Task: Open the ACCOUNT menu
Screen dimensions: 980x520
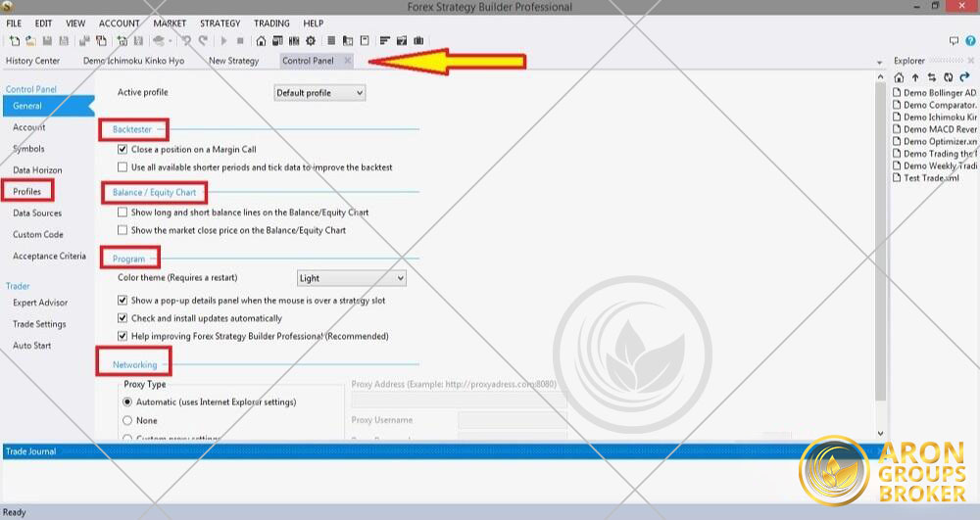Action: point(119,24)
